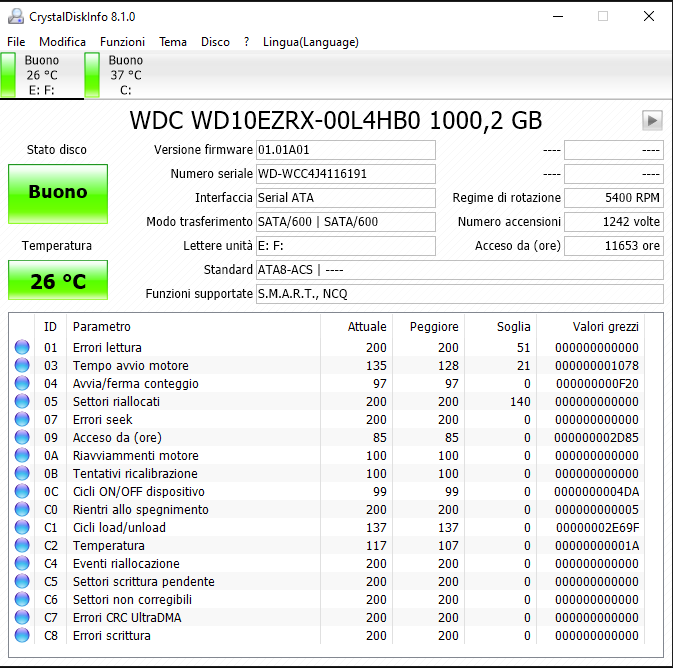The width and height of the screenshot is (673, 668).
Task: Minimize the CrystalDiskInfo window
Action: tap(558, 16)
